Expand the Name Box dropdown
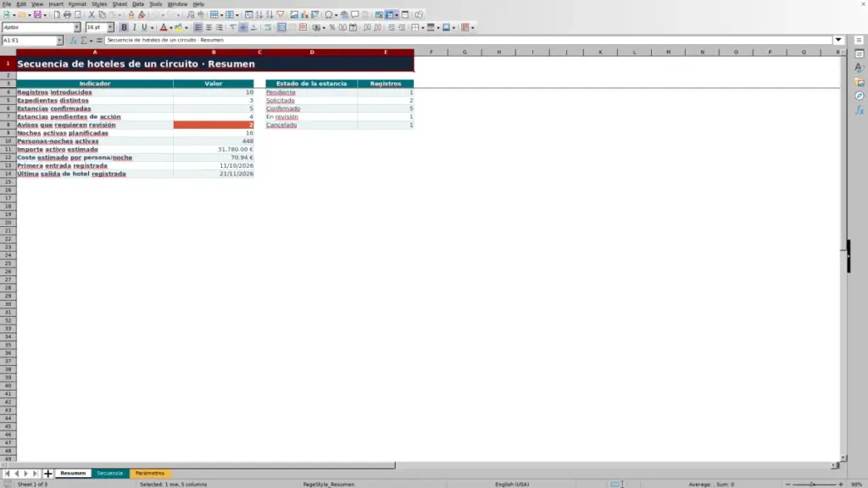 (59, 41)
